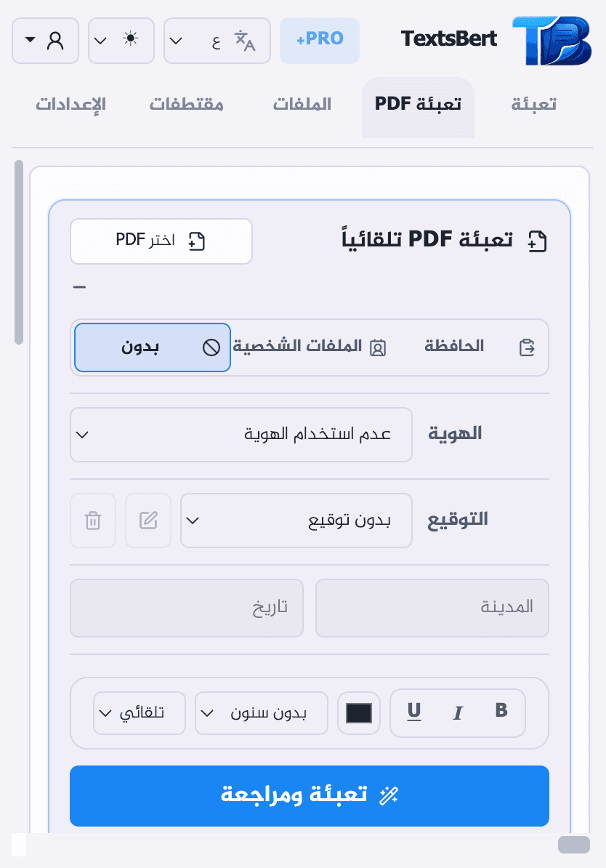Viewport: 606px width, 868px height.
Task: Open the الإعدادات tab
Action: coord(70,103)
